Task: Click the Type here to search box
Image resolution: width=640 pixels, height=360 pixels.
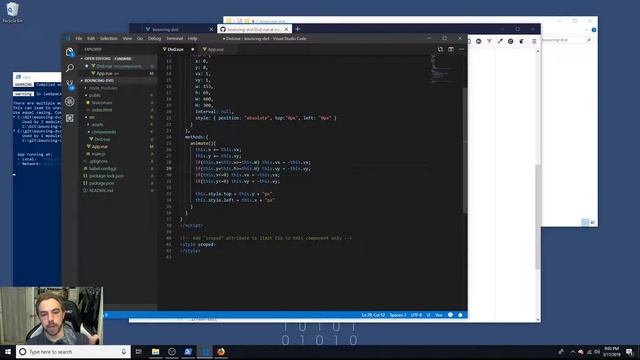Action: click(73, 351)
